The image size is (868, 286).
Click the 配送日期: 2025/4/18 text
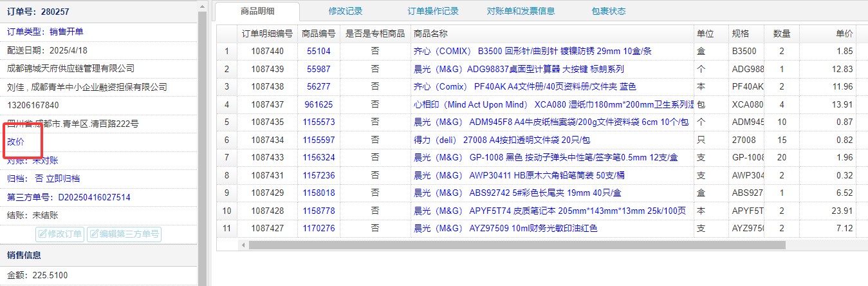47,50
